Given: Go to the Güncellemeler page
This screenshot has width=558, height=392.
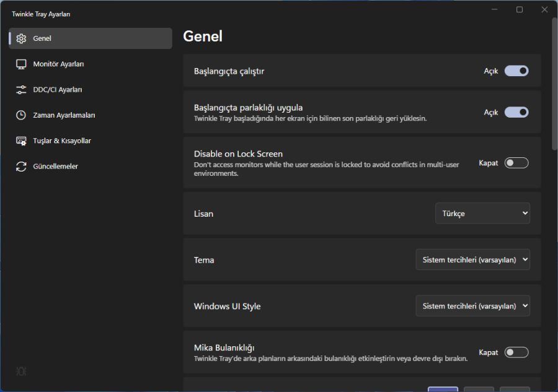Looking at the screenshot, I should point(55,166).
